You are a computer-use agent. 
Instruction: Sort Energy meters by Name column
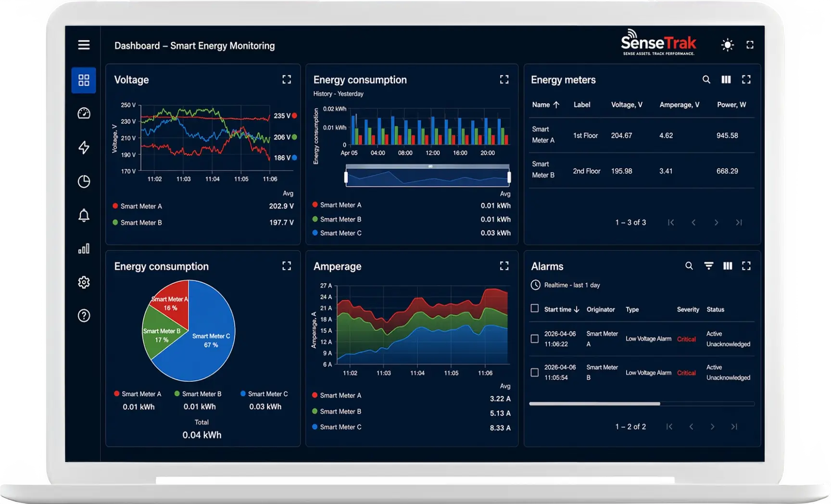point(545,104)
